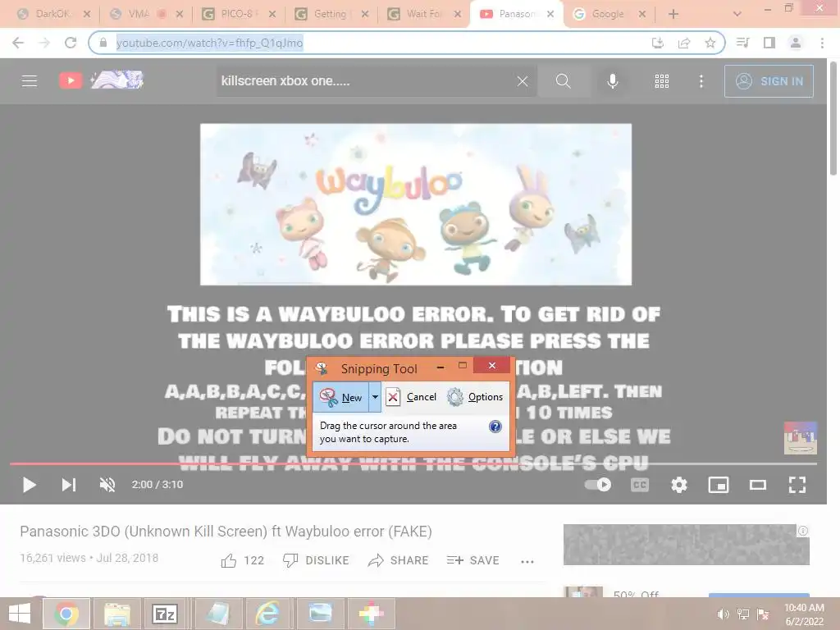
Task: Open tab search chevron
Action: pyautogui.click(x=737, y=14)
